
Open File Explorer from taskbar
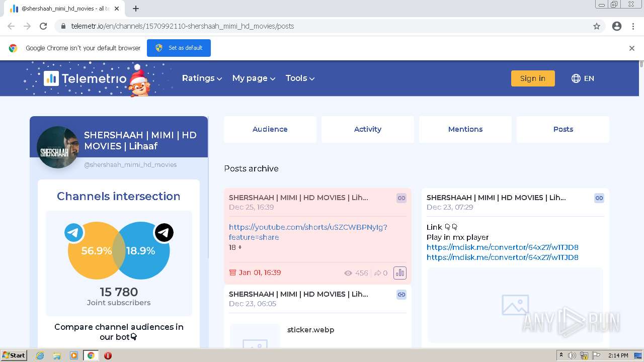[x=57, y=355]
